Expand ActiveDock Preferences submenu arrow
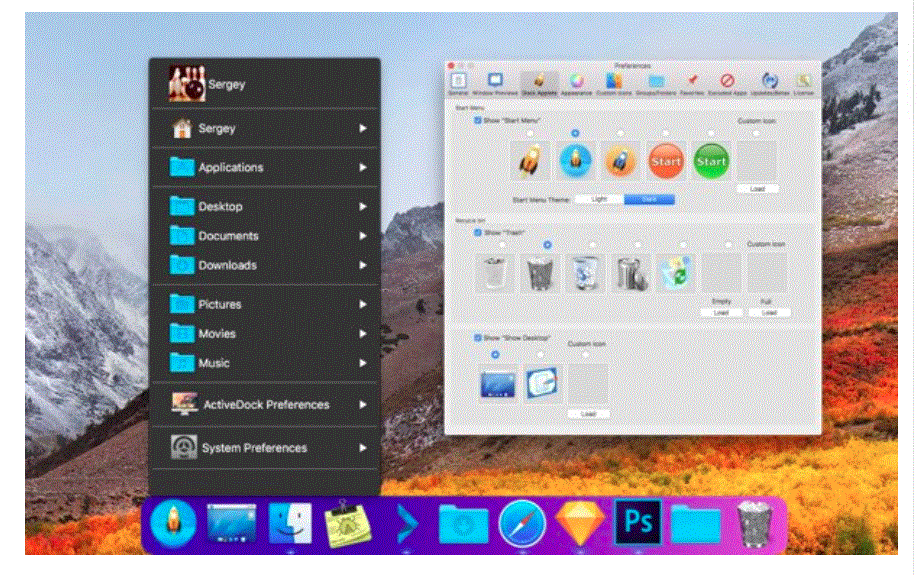Viewport: 917px width, 575px height. [363, 404]
